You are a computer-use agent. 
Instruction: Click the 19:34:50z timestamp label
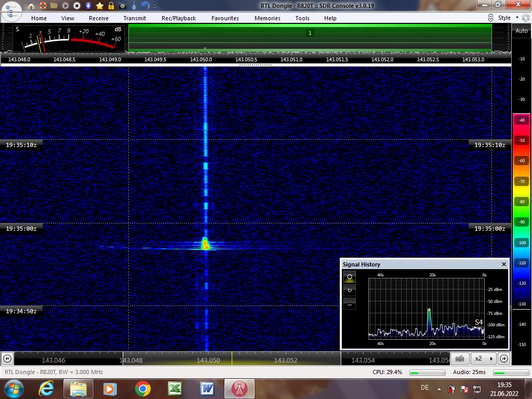21,311
